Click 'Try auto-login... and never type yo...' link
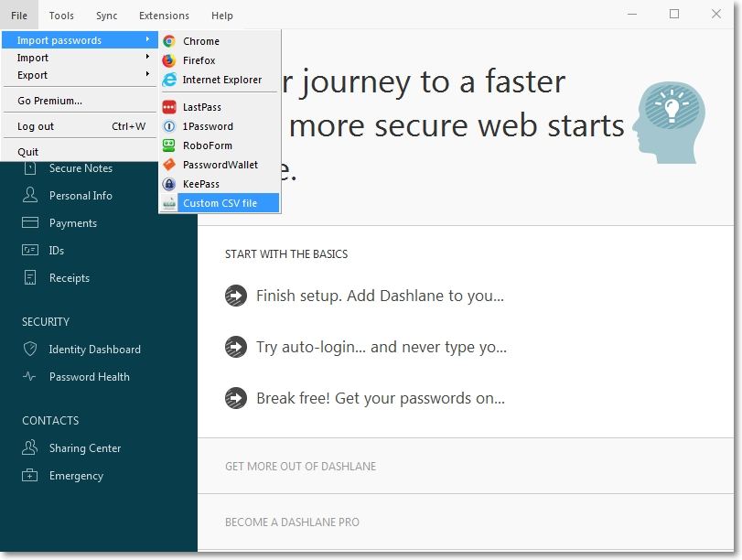The width and height of the screenshot is (742, 560). click(x=382, y=347)
